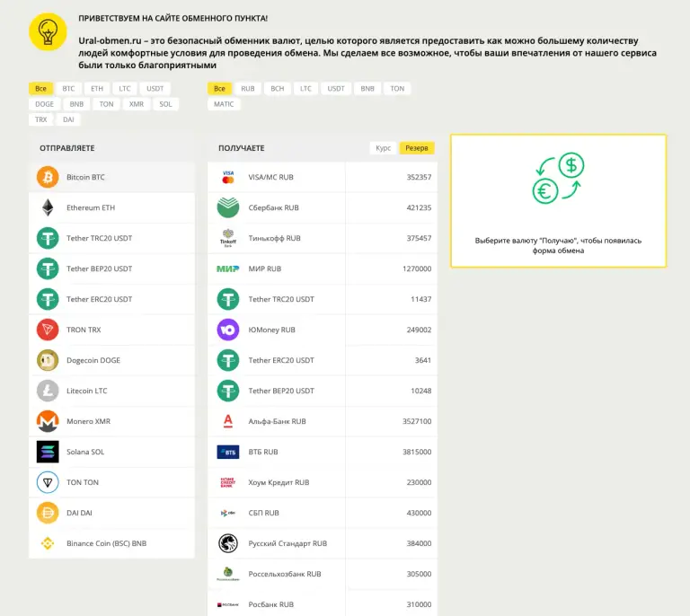The height and width of the screenshot is (616, 690).
Task: Click the ОТПРАВЛЯЕТЕ column heading
Action: tap(66, 148)
